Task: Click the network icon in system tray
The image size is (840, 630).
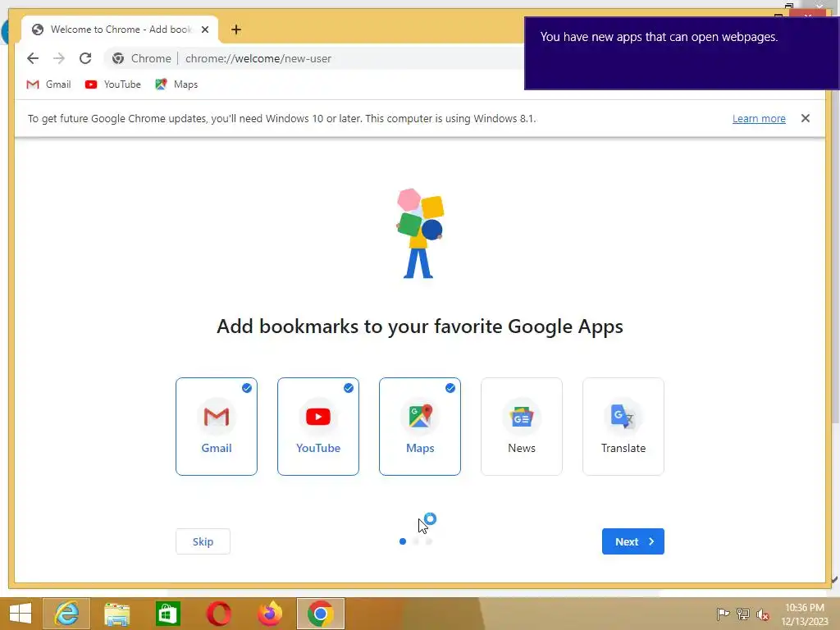Action: point(743,614)
